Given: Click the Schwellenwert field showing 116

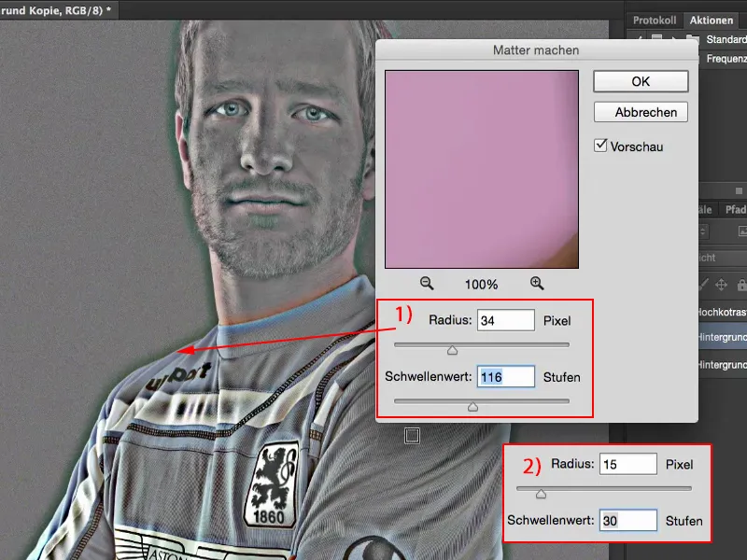Looking at the screenshot, I should 506,377.
